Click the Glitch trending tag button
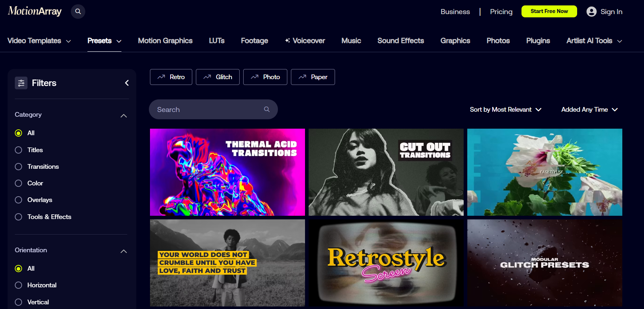This screenshot has height=309, width=644. pyautogui.click(x=218, y=77)
